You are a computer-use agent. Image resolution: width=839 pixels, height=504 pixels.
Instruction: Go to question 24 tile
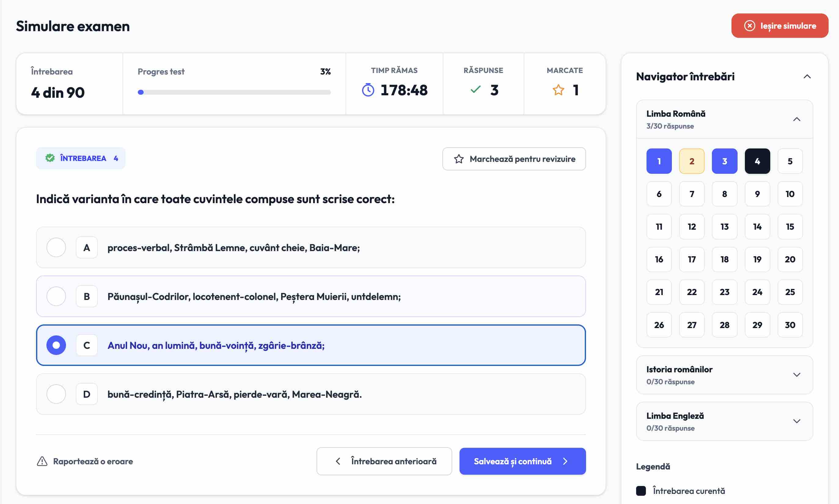pos(757,292)
